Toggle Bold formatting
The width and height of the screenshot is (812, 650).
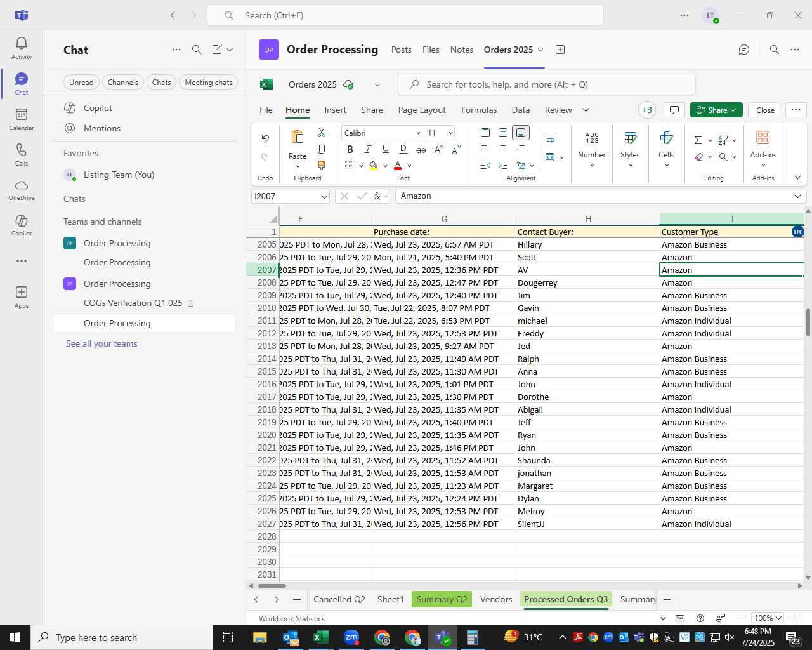(350, 149)
